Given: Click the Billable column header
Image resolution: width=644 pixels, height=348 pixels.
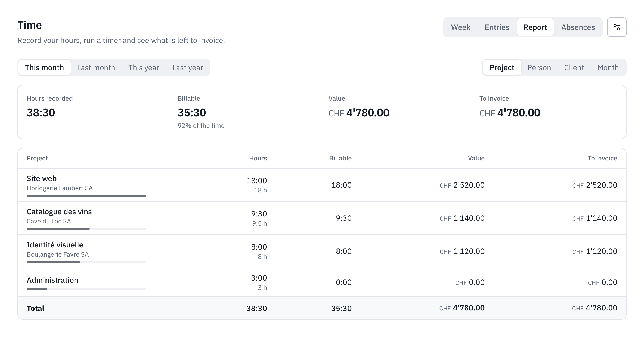Looking at the screenshot, I should (340, 158).
